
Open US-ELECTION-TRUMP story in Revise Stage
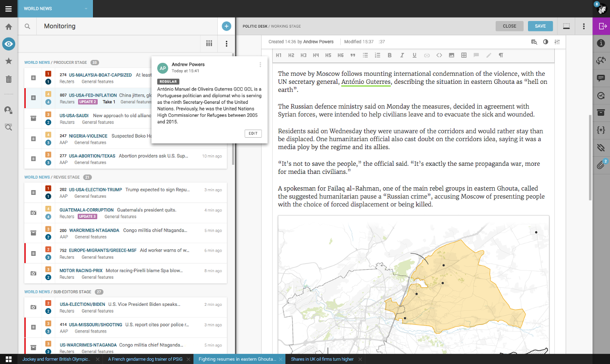click(x=95, y=190)
